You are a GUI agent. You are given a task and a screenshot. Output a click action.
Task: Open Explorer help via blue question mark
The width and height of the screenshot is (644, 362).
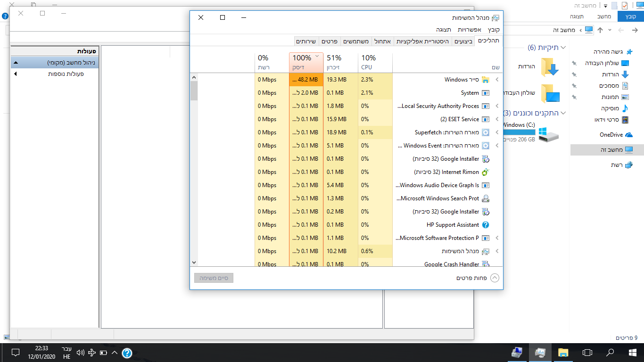(x=5, y=16)
